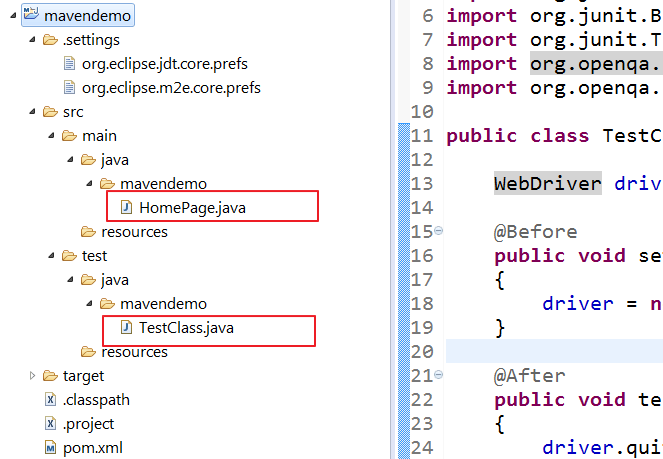Screen dimensions: 663x459
Task: Click the test folder icon
Action: pos(69,256)
